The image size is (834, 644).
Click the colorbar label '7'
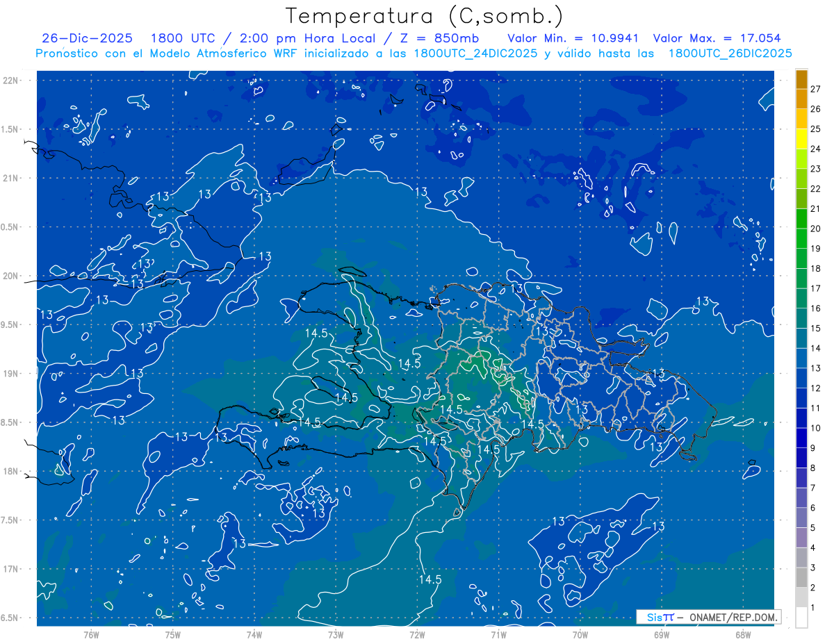[x=813, y=488]
